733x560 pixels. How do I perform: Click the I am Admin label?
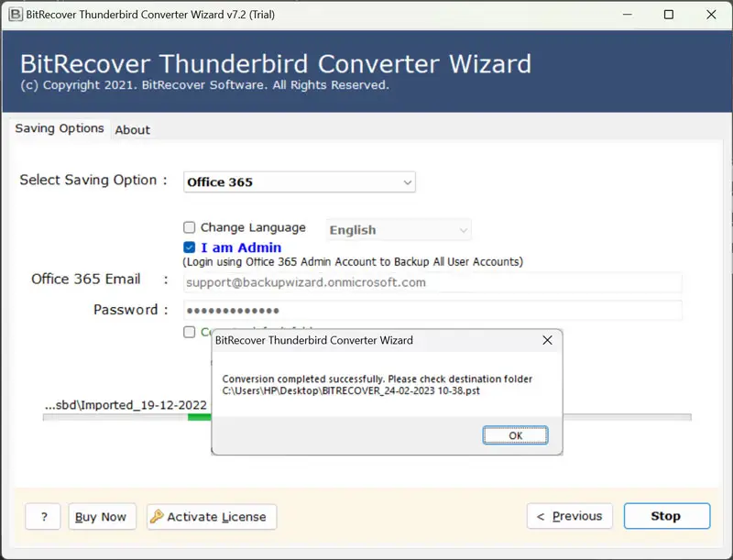[241, 247]
